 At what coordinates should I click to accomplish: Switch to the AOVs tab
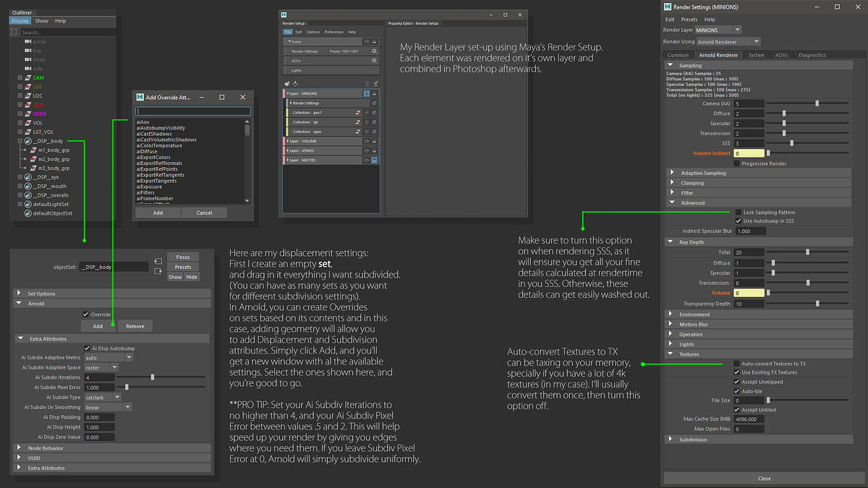coord(781,55)
